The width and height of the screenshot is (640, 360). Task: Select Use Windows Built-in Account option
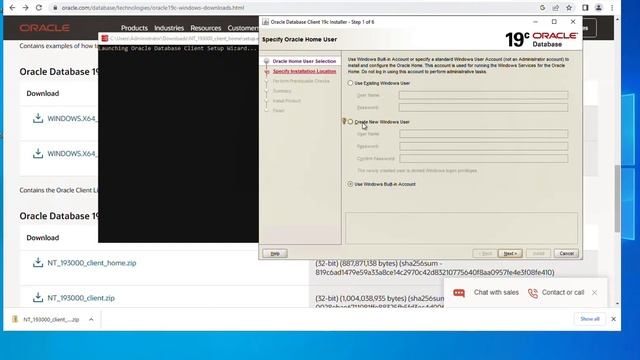350,184
